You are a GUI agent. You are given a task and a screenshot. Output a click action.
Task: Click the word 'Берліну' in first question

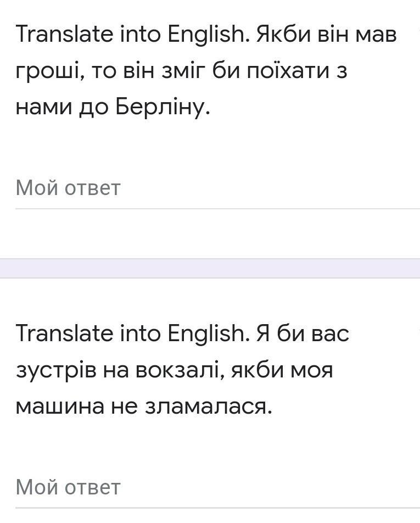coord(163,108)
